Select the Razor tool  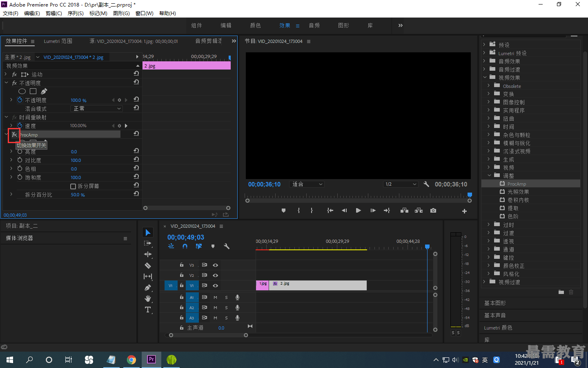pyautogui.click(x=148, y=265)
